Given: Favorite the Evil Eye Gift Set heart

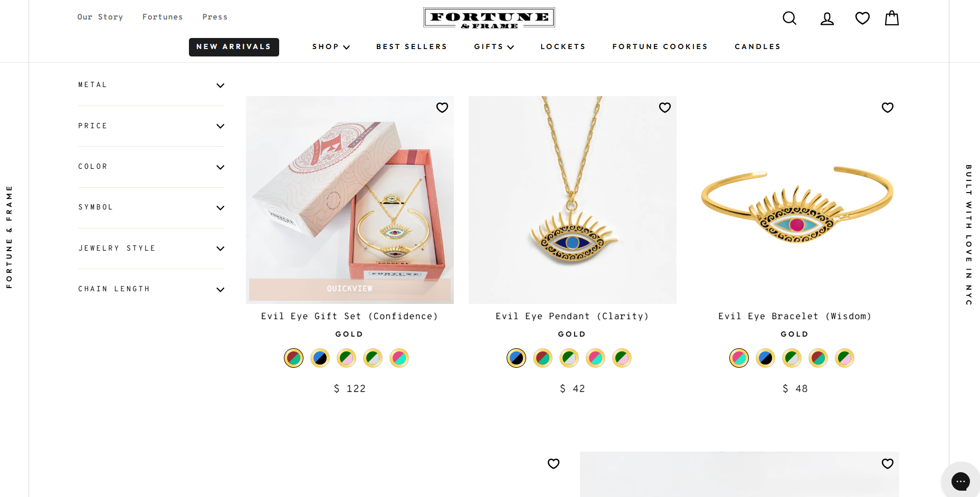Looking at the screenshot, I should [x=442, y=108].
